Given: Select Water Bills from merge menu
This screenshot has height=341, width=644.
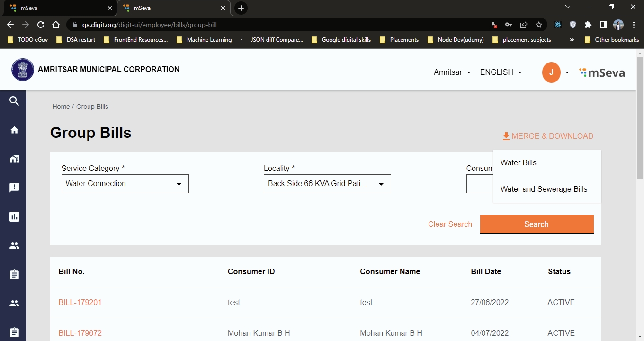Looking at the screenshot, I should 519,162.
